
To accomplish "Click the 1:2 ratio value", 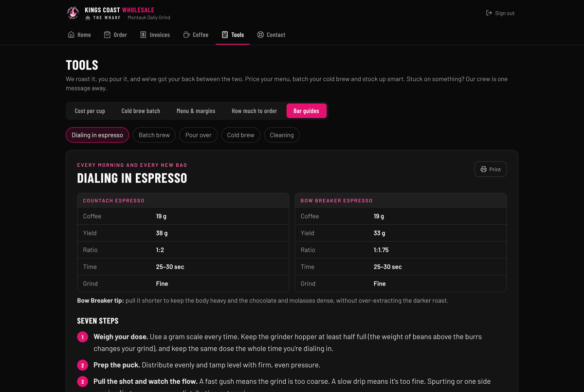I will coord(160,250).
